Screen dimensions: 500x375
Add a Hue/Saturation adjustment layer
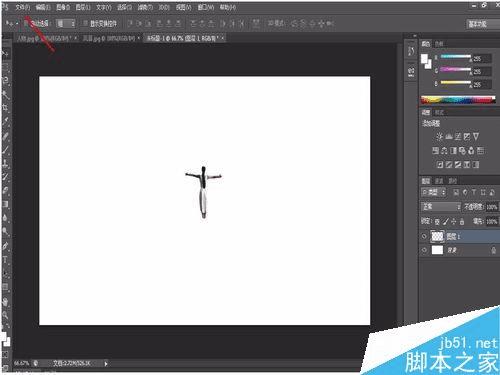[x=435, y=151]
